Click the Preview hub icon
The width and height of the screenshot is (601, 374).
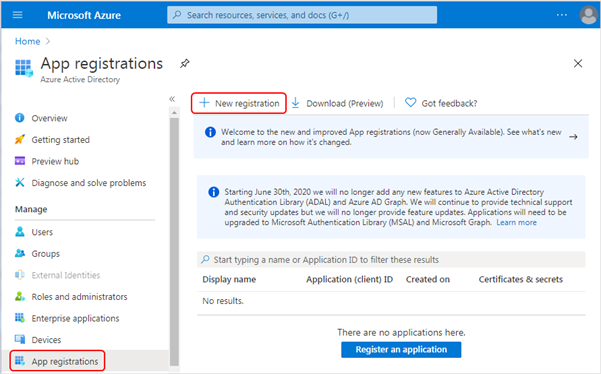(x=20, y=161)
